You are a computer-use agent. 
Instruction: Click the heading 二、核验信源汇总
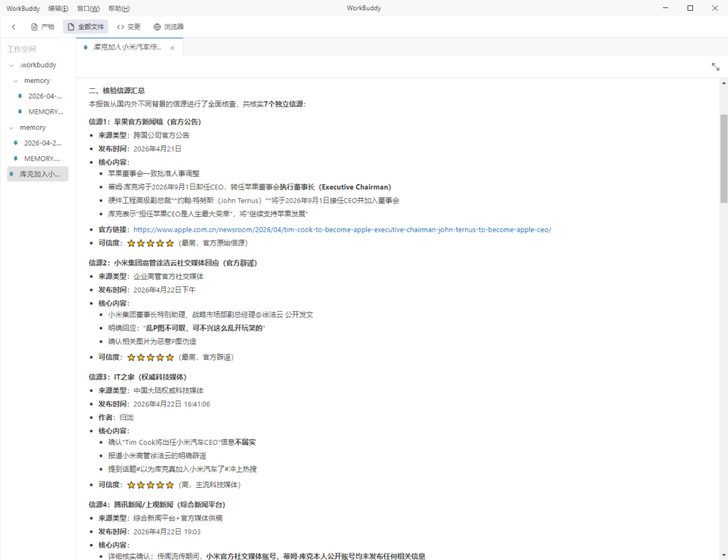tap(117, 90)
